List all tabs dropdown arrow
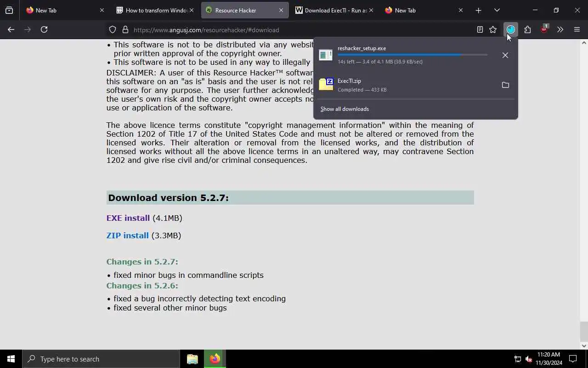The height and width of the screenshot is (368, 588). click(x=497, y=10)
